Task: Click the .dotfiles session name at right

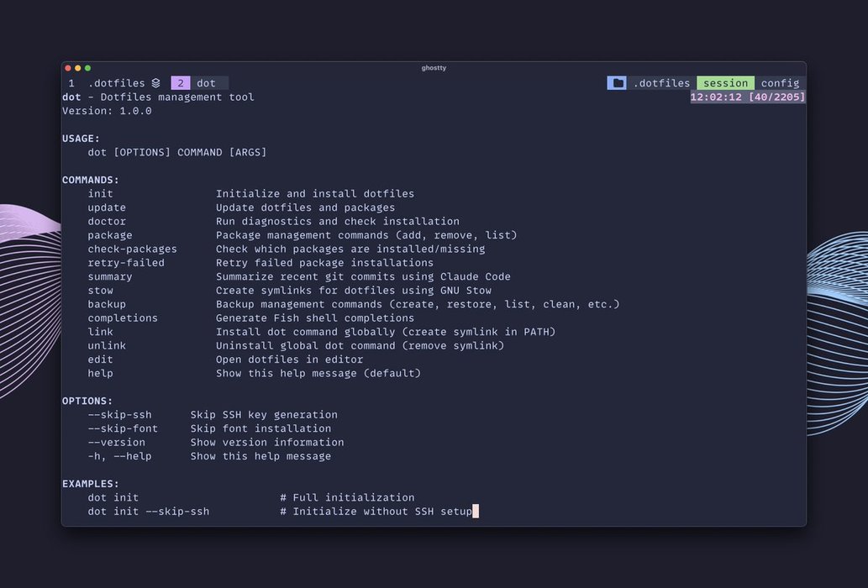Action: tap(661, 83)
